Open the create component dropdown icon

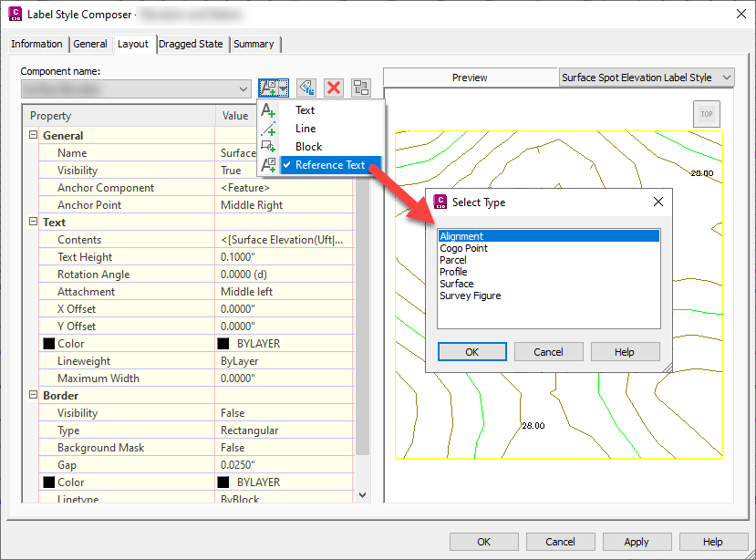[282, 87]
